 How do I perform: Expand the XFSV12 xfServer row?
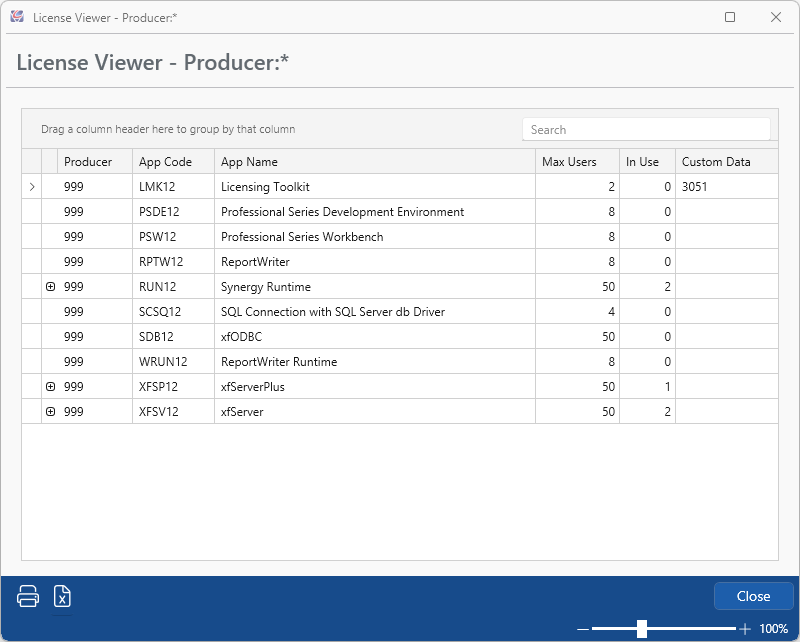[x=50, y=412]
